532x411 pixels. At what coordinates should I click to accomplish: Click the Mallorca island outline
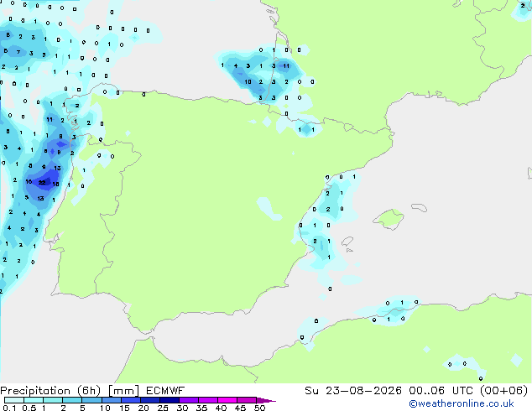coord(389,219)
